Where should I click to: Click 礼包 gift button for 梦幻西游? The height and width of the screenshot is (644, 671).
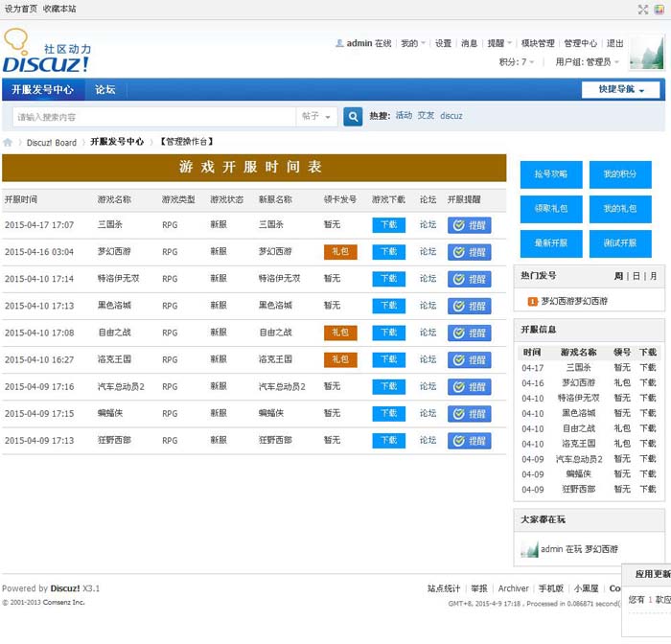point(340,252)
